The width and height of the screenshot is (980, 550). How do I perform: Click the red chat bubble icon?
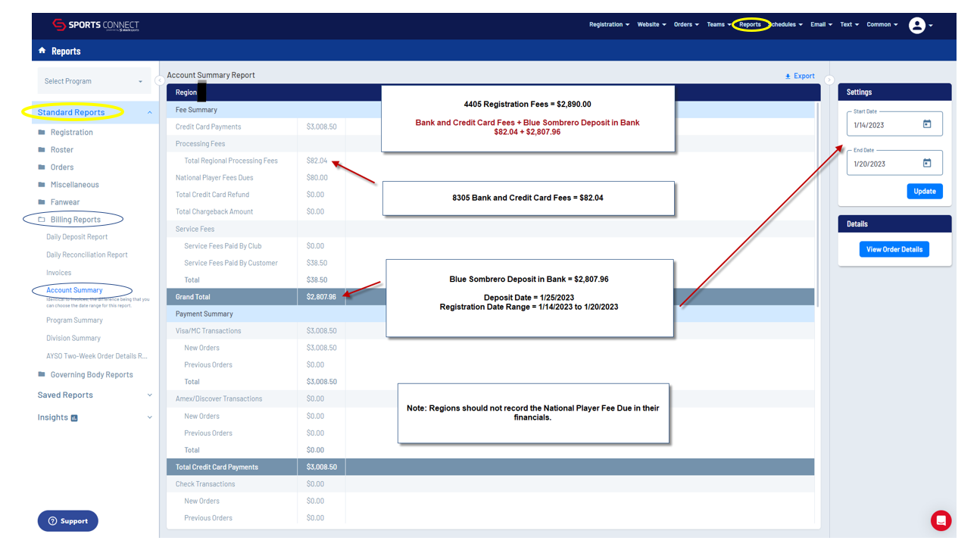pyautogui.click(x=941, y=520)
